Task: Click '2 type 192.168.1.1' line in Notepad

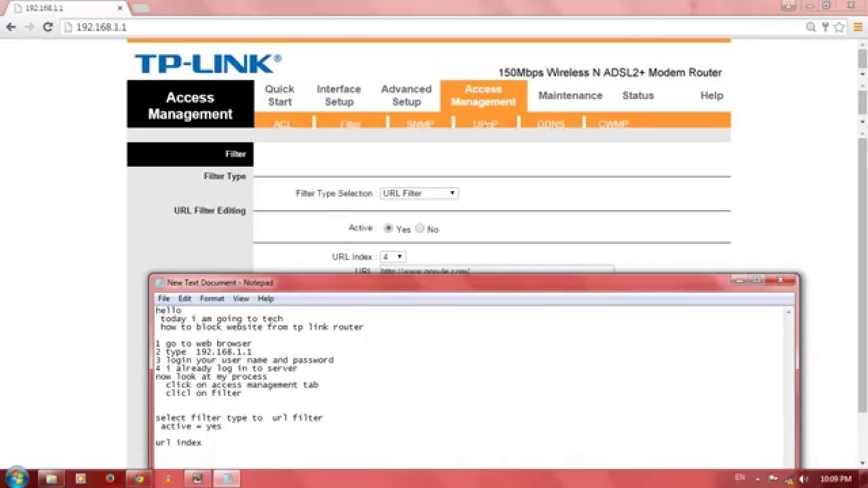Action: point(203,352)
